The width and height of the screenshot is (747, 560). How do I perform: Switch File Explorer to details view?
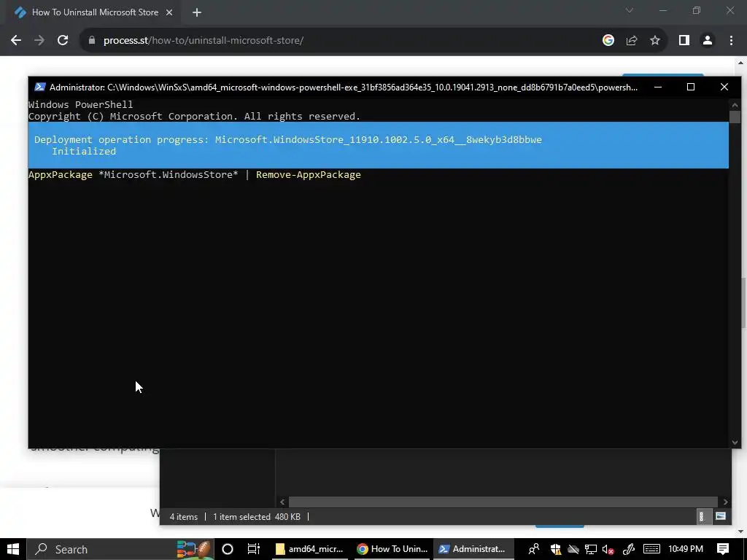[x=701, y=517]
